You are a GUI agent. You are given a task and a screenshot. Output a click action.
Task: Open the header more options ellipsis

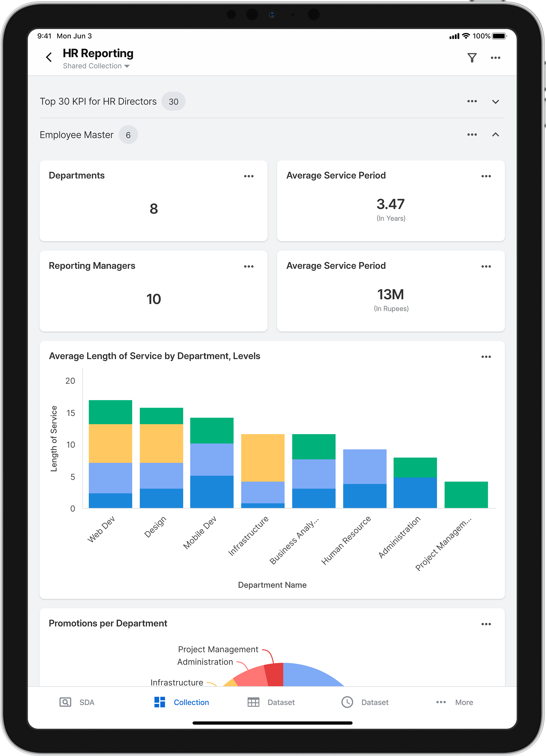point(495,58)
